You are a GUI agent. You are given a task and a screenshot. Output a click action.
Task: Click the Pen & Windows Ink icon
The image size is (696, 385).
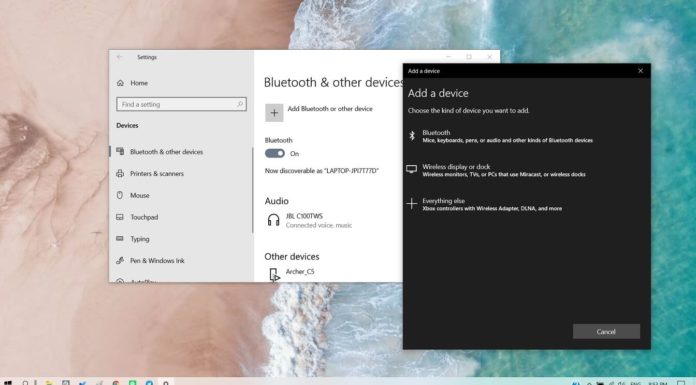tap(120, 260)
